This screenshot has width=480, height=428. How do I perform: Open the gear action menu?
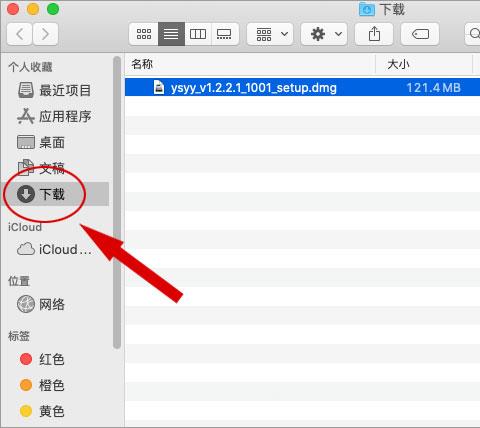coord(324,34)
